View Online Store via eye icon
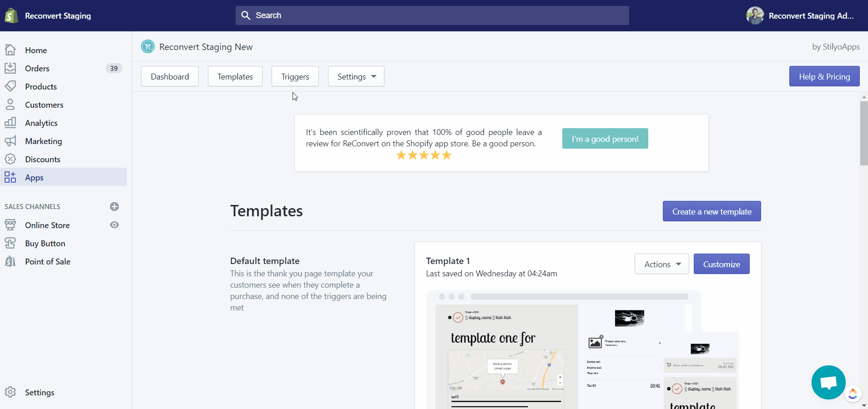This screenshot has width=868, height=409. (x=114, y=225)
